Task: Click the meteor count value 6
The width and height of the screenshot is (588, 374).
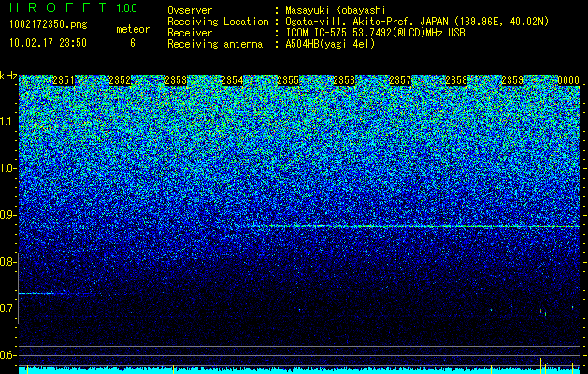Action: (133, 43)
